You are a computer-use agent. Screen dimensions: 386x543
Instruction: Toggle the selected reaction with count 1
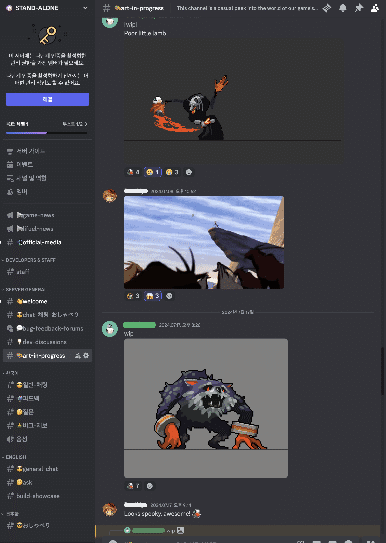coord(153,172)
